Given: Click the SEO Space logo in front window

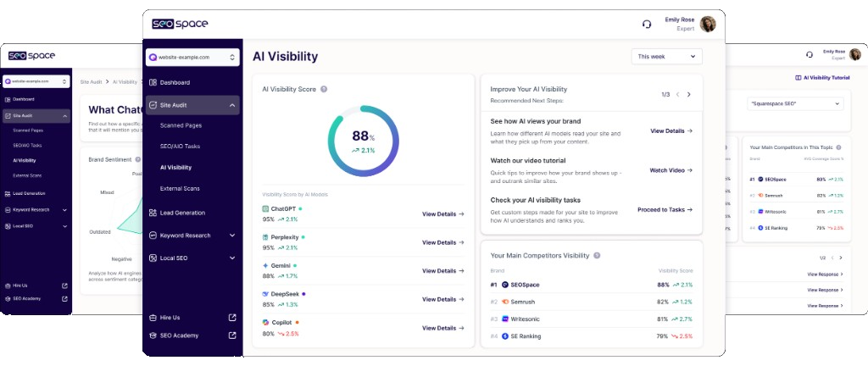Looking at the screenshot, I should point(180,24).
